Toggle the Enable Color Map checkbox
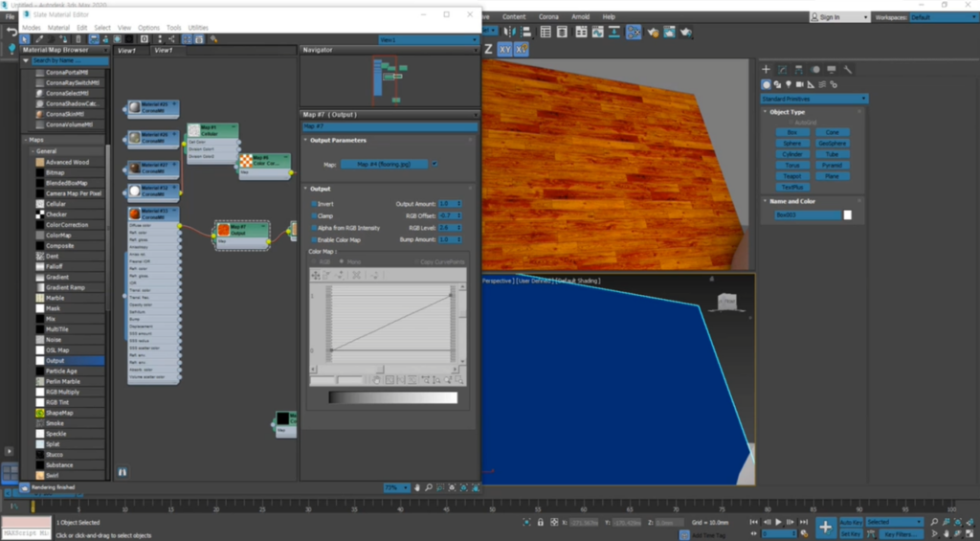 click(314, 239)
